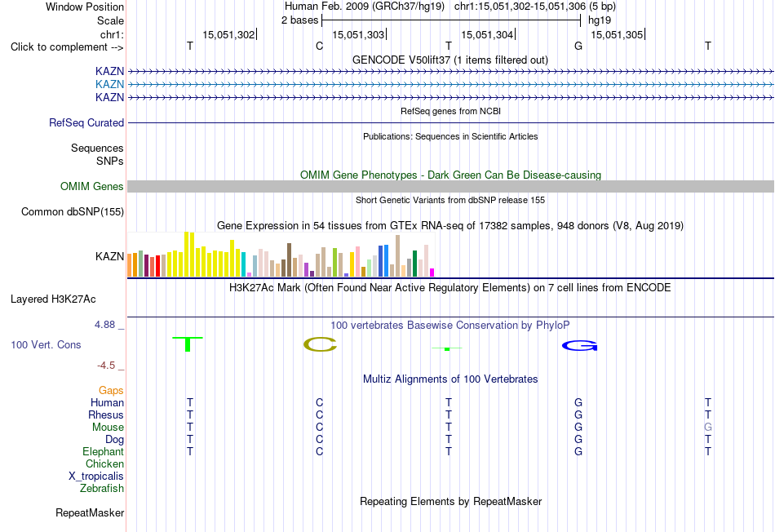Click the 'chr1:' base position label
The height and width of the screenshot is (532, 775).
pyautogui.click(x=112, y=34)
